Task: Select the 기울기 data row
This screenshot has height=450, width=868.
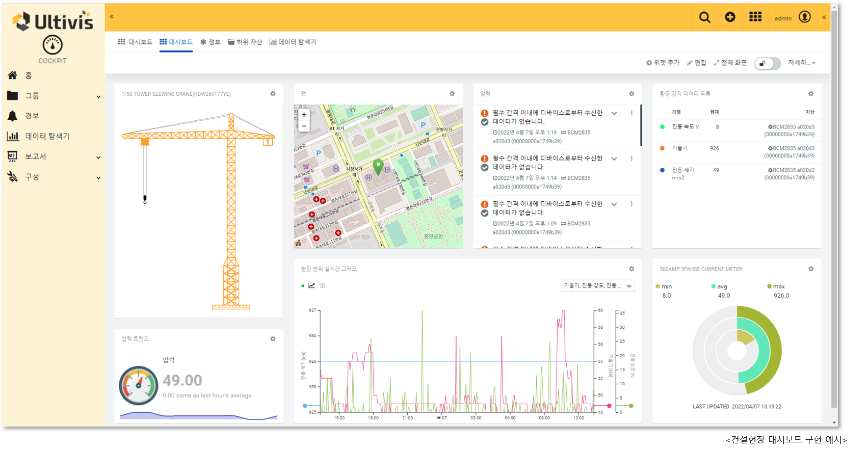Action: pyautogui.click(x=737, y=152)
